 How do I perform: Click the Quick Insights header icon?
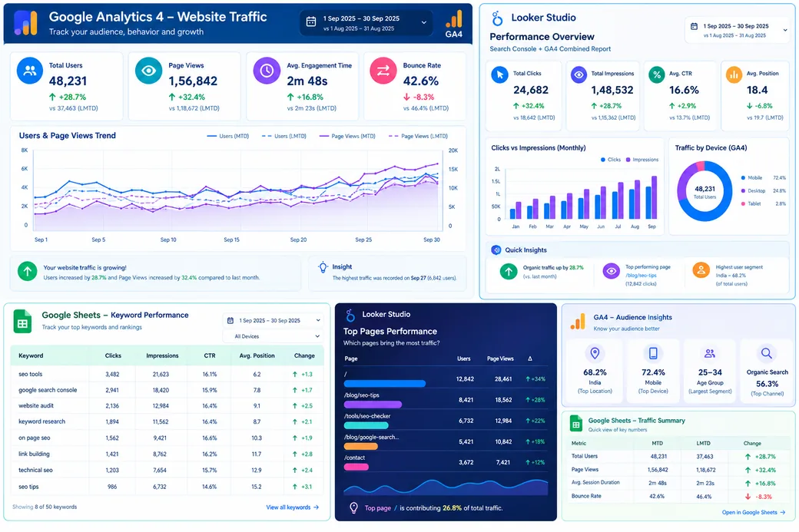pos(496,250)
